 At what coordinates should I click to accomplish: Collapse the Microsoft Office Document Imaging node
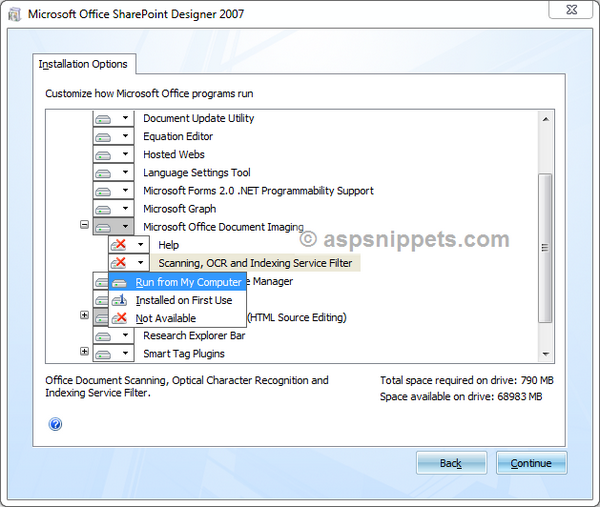[x=85, y=225]
